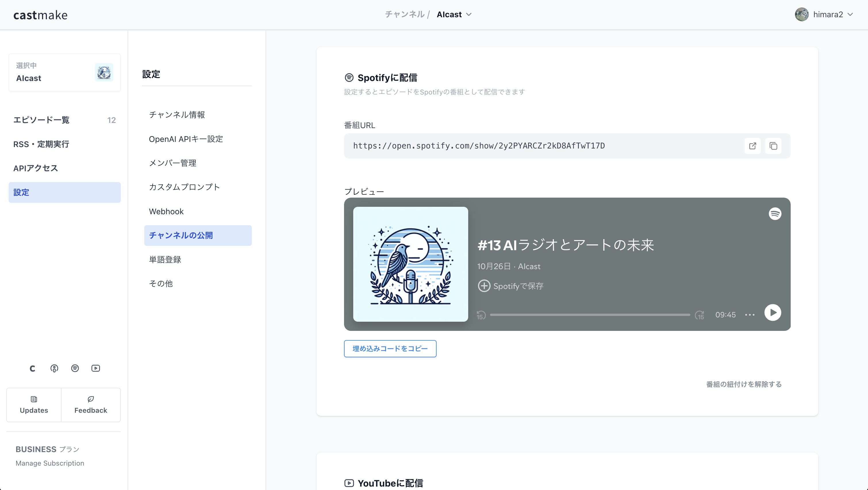Click the AIcast channel avatar thumbnail
This screenshot has width=868, height=490.
pyautogui.click(x=104, y=72)
